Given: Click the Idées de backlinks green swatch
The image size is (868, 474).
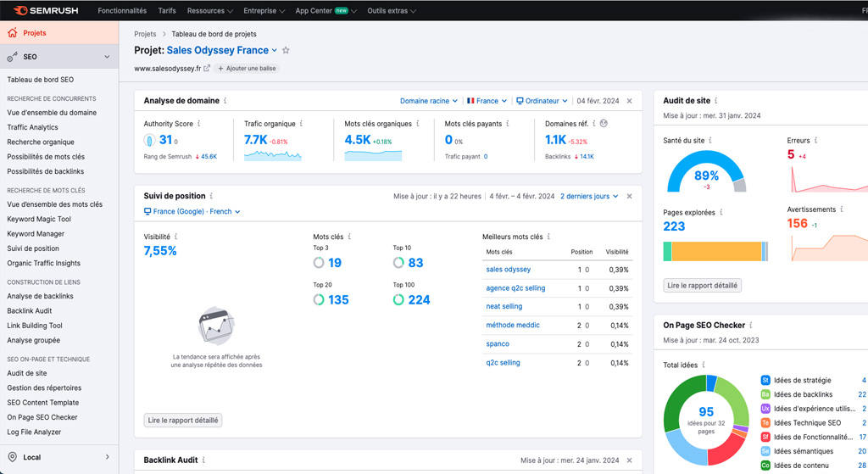Looking at the screenshot, I should pos(765,394).
